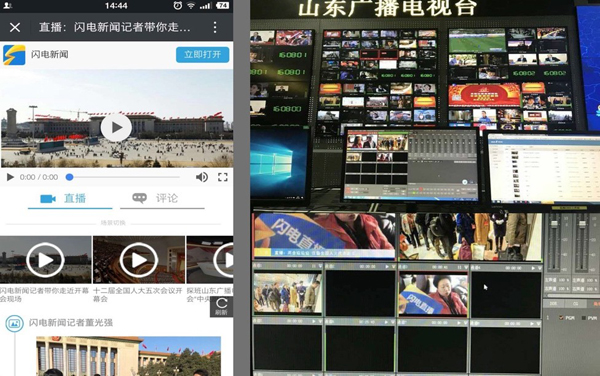
Task: Open the Great Hall photo in the feed
Action: pyautogui.click(x=128, y=356)
